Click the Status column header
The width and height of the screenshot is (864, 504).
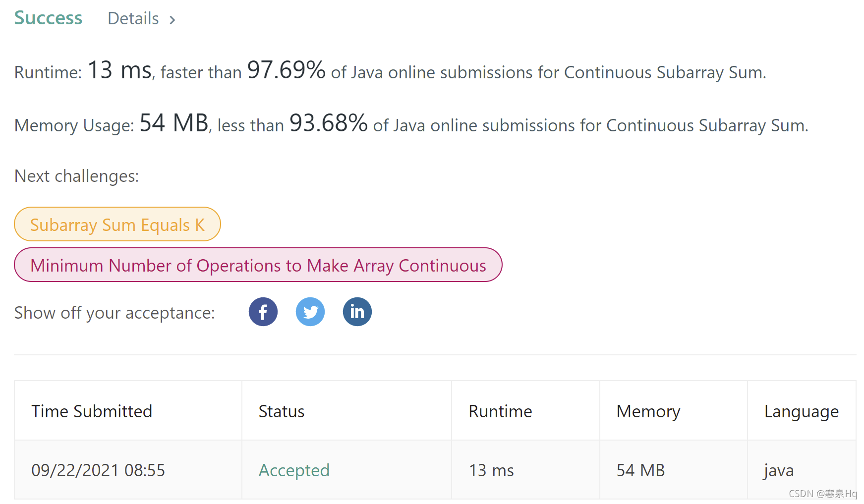pyautogui.click(x=282, y=411)
